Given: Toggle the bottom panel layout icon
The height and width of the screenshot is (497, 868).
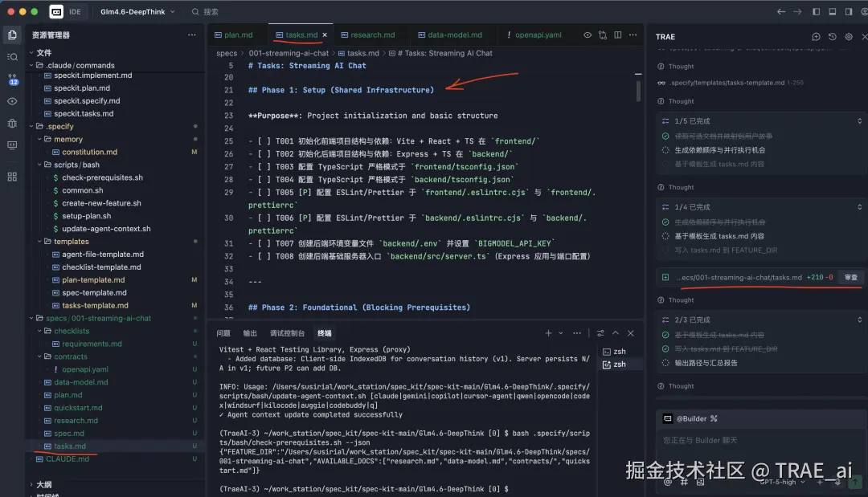Looking at the screenshot, I should click(833, 11).
